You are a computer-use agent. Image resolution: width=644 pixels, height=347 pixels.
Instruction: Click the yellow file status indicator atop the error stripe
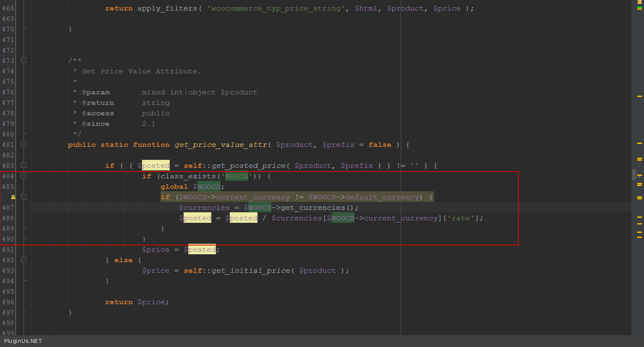[640, 2]
